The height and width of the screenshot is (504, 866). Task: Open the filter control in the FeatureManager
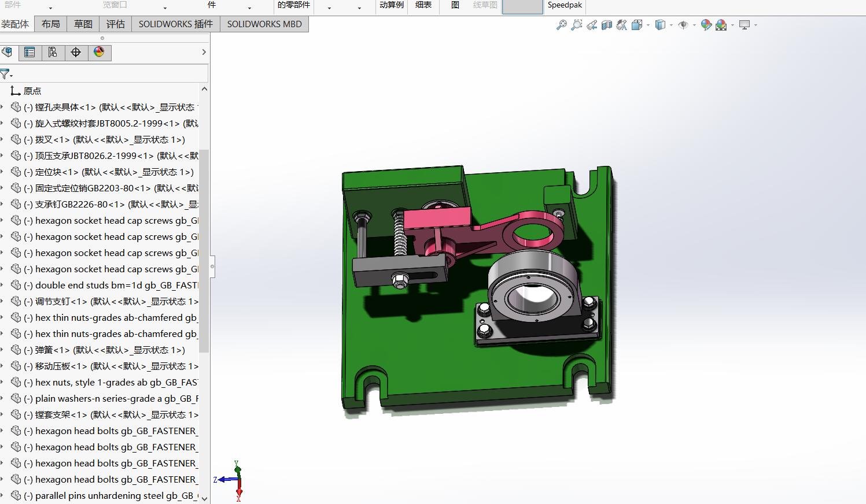6,74
